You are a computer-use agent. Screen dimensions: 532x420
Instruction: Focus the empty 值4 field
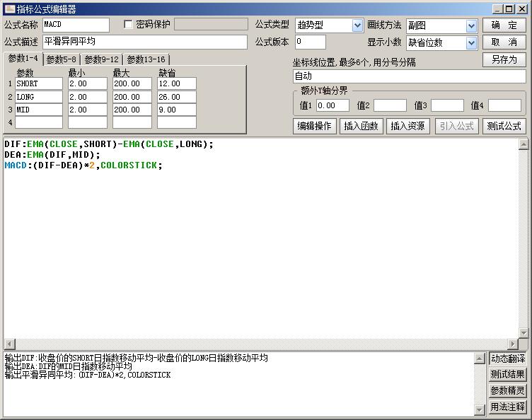pyautogui.click(x=504, y=105)
